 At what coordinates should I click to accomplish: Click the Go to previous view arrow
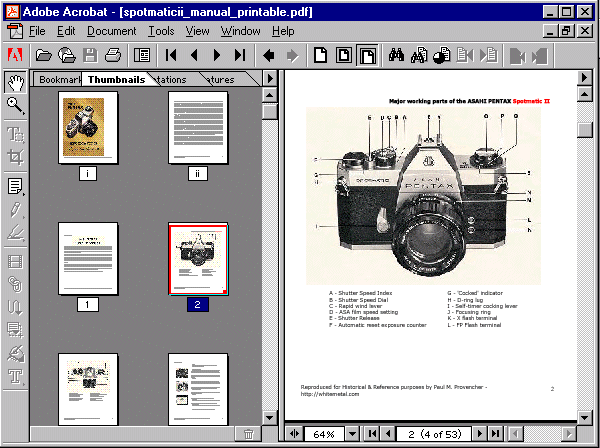click(269, 56)
